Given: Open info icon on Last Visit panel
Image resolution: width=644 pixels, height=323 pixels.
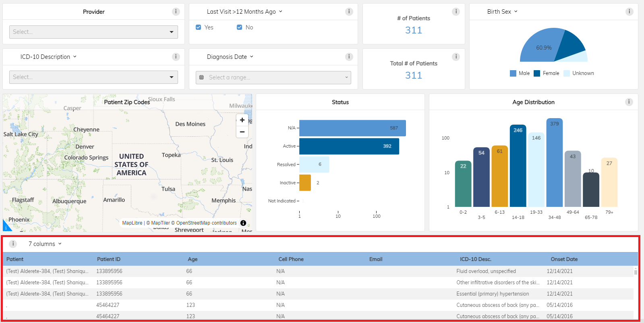Looking at the screenshot, I should (349, 12).
